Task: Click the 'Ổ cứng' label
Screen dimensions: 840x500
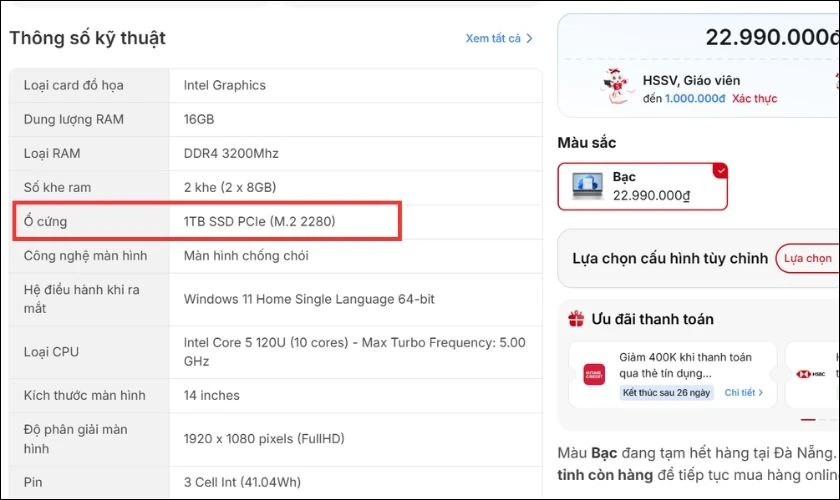Action: 45,221
